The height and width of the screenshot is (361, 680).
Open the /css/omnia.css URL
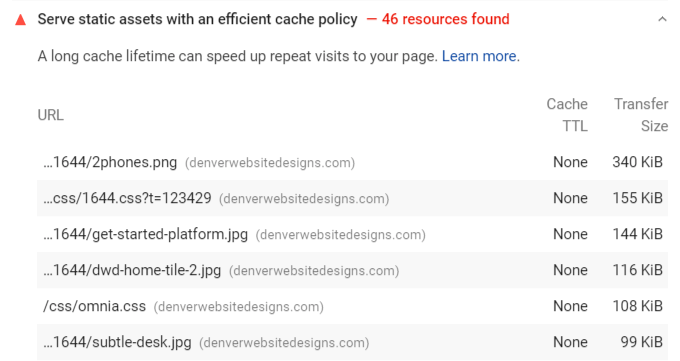coord(95,306)
